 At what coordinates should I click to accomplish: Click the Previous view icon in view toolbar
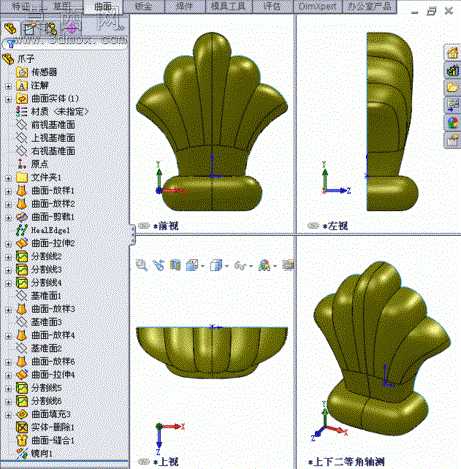click(159, 265)
